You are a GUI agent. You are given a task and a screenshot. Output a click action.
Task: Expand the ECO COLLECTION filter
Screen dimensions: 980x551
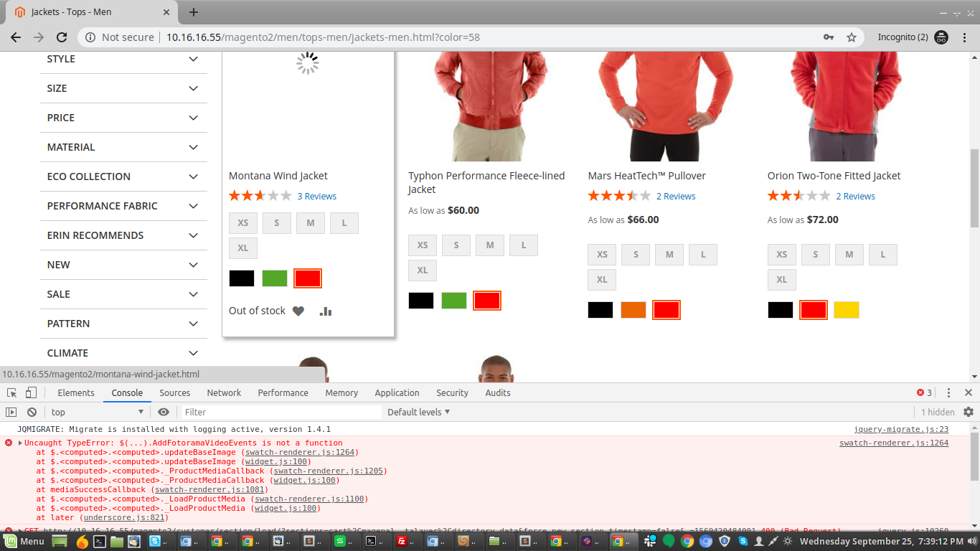coord(123,176)
